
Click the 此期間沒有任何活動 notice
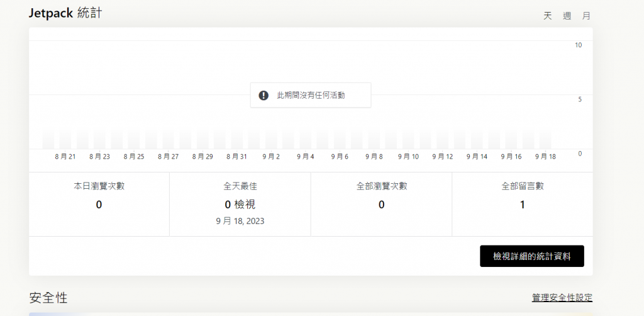pos(311,95)
